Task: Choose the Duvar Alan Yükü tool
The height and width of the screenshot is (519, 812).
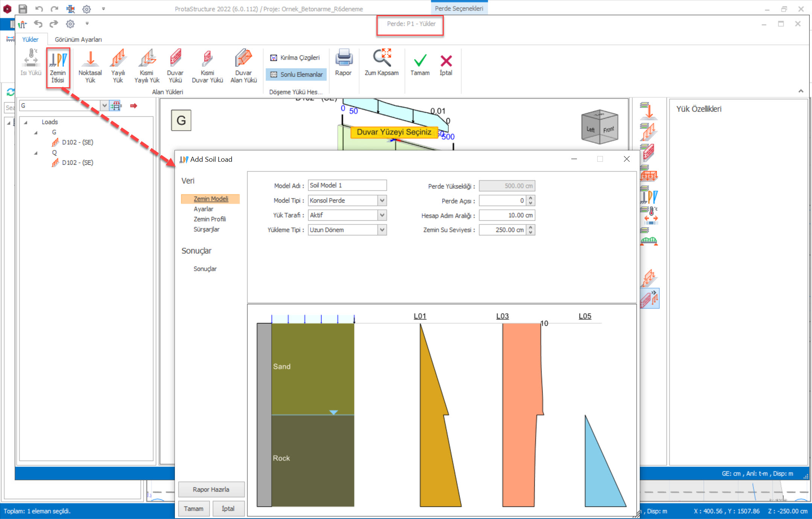Action: [243, 67]
